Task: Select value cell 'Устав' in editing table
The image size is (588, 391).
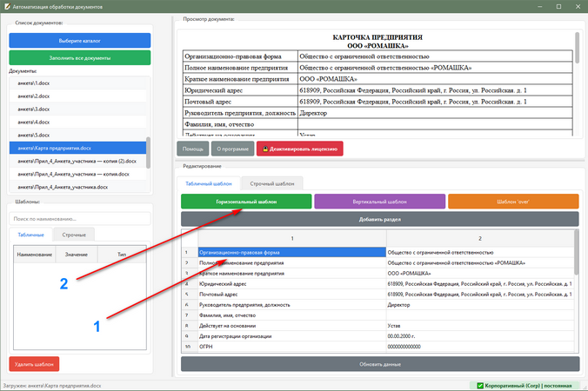Action: (x=480, y=326)
